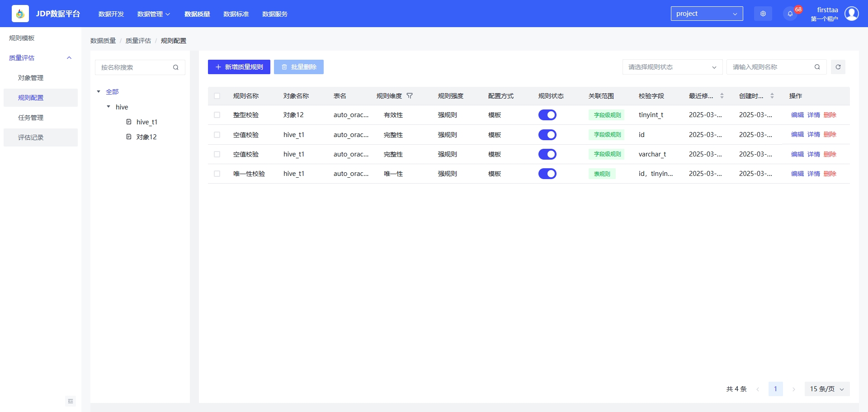Viewport: 868px width, 412px height.
Task: Click 删除 for 整型校验 row
Action: coord(830,115)
